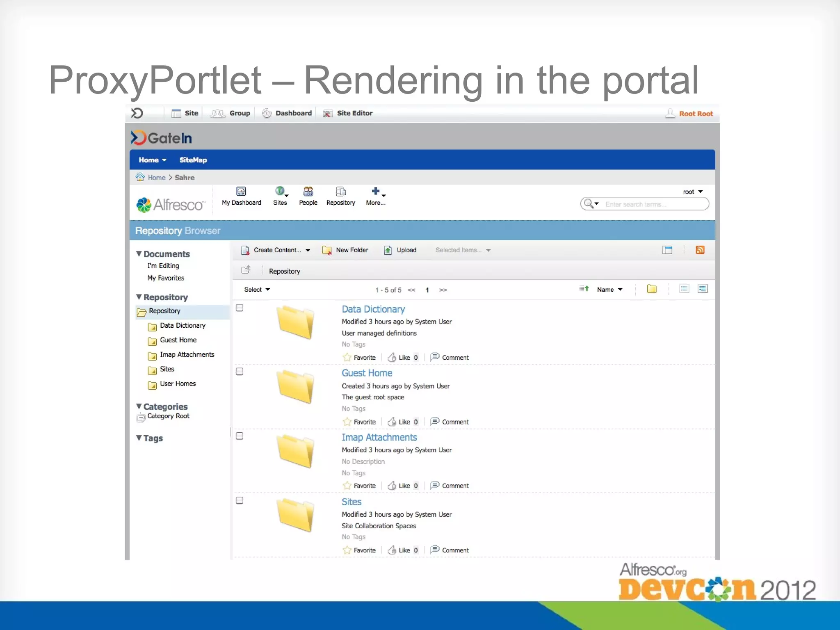Click the GateIn logo icon in top toolbar

(x=137, y=113)
